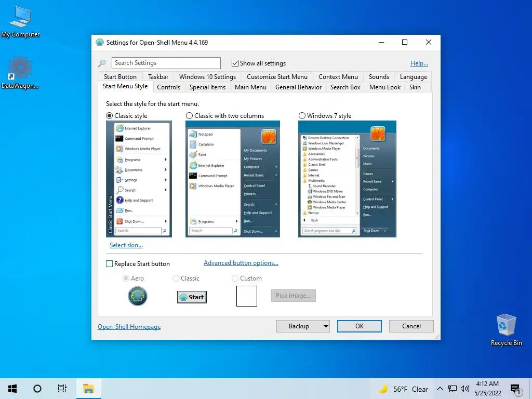Open Cortana search circle on taskbar
Viewport: 532px width, 399px height.
point(37,389)
